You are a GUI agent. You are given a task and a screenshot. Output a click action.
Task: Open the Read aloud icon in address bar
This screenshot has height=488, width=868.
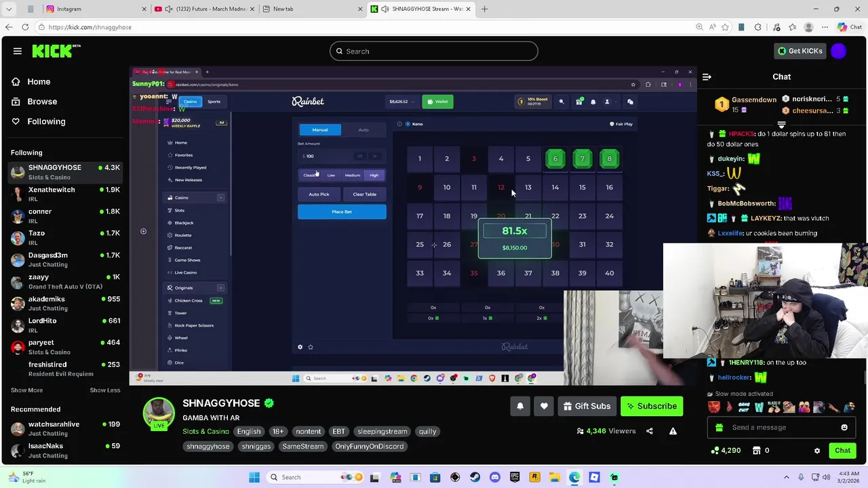712,27
